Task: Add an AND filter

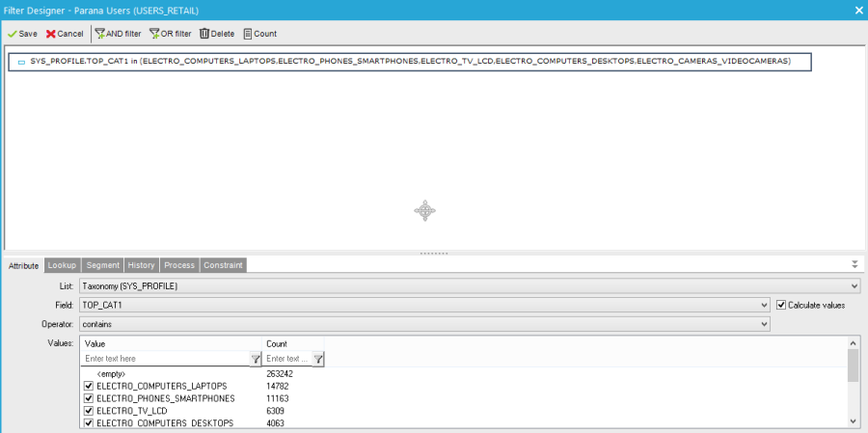Action: 99,34
